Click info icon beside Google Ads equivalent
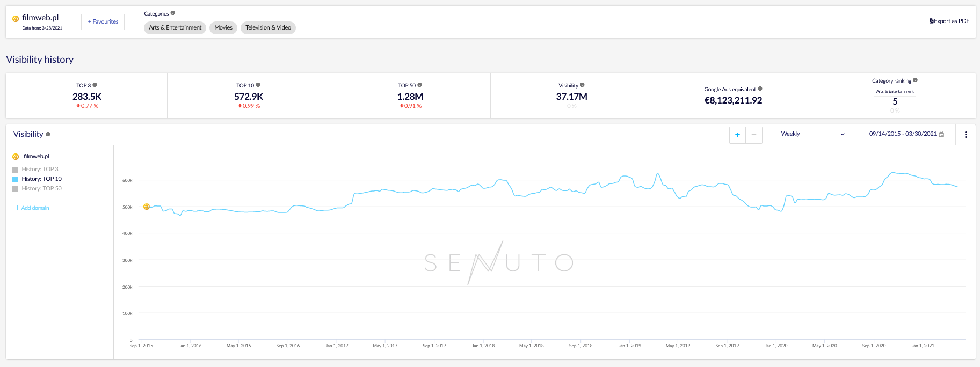This screenshot has width=980, height=367. (760, 89)
